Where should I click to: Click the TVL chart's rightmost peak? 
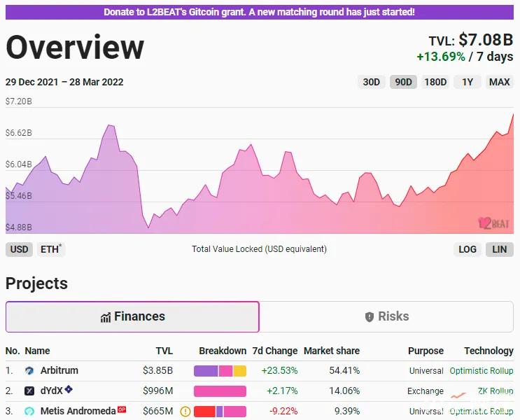coord(513,115)
